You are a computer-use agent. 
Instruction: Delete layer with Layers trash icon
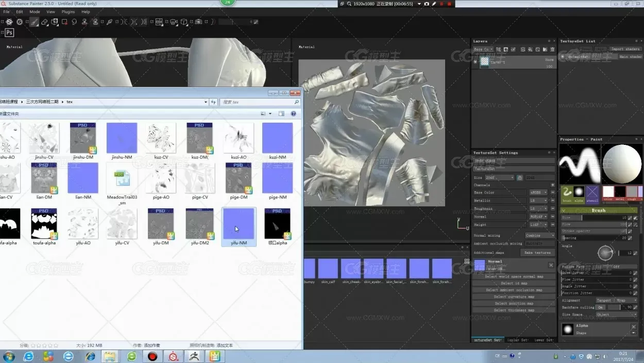[552, 49]
